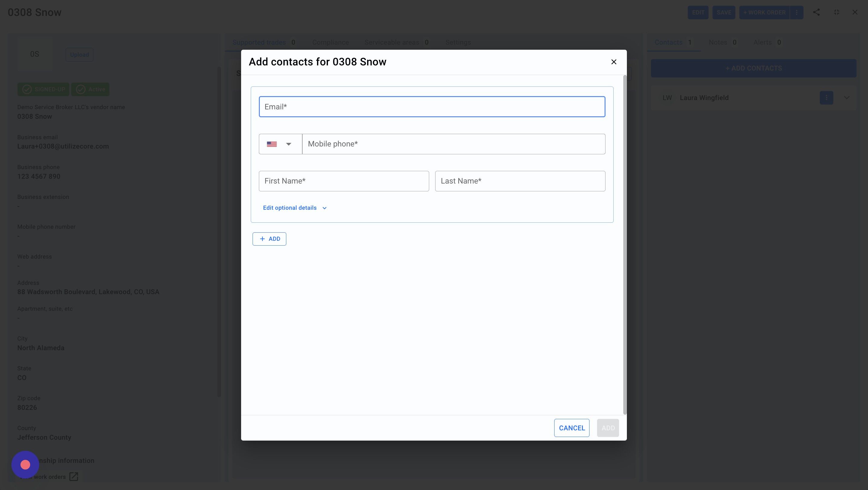This screenshot has width=868, height=490.
Task: Switch to the Compliance tab
Action: [x=330, y=42]
